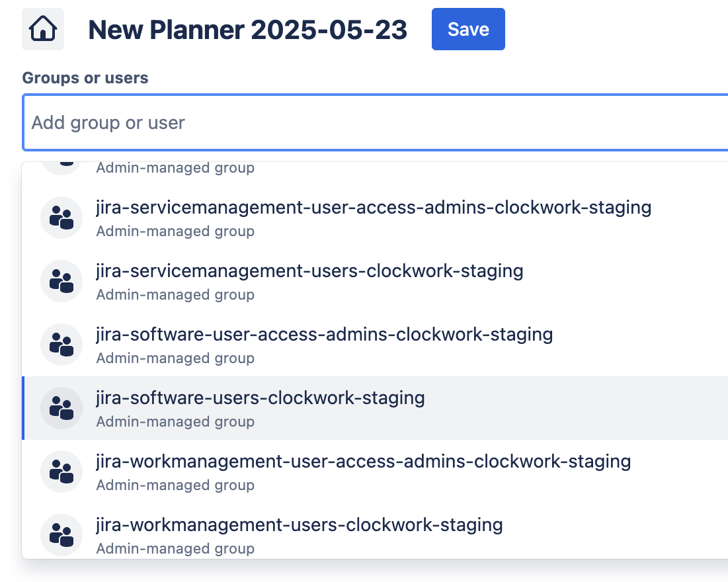Add jira-workmanagement-user-access-admins-clockwork-staging group name

(x=363, y=462)
